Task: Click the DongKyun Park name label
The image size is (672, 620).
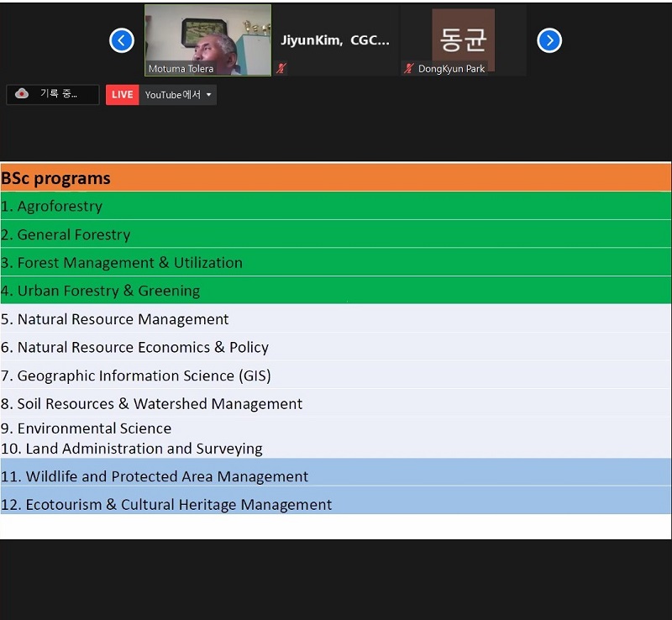Action: [x=451, y=69]
